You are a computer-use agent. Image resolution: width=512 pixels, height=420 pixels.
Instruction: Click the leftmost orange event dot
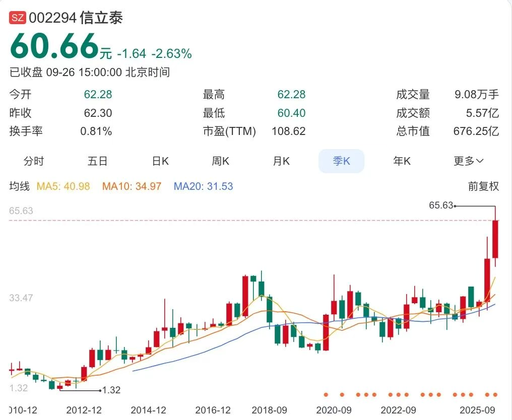pyautogui.click(x=326, y=394)
